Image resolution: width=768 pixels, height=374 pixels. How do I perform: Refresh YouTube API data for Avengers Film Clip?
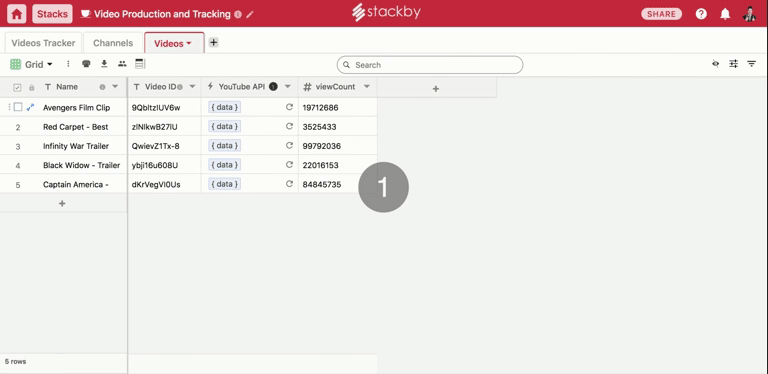pyautogui.click(x=289, y=107)
